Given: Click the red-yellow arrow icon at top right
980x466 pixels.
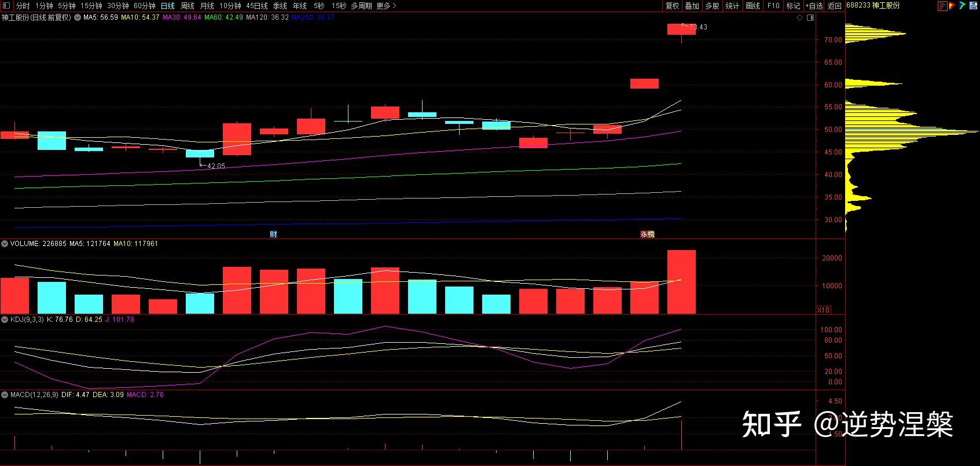Looking at the screenshot, I should coord(952,6).
